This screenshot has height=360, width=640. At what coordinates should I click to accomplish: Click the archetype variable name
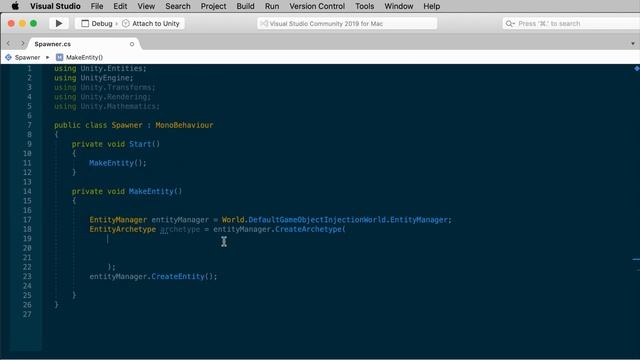pos(180,229)
